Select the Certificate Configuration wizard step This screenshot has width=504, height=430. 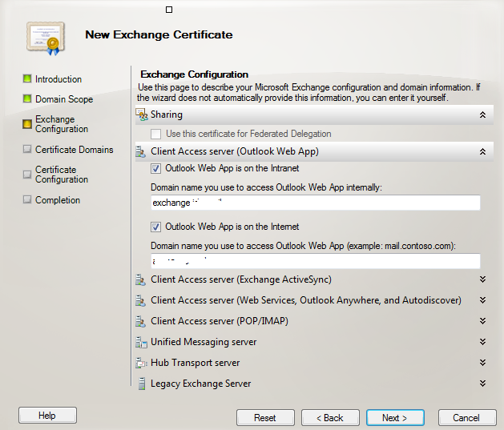pos(62,175)
